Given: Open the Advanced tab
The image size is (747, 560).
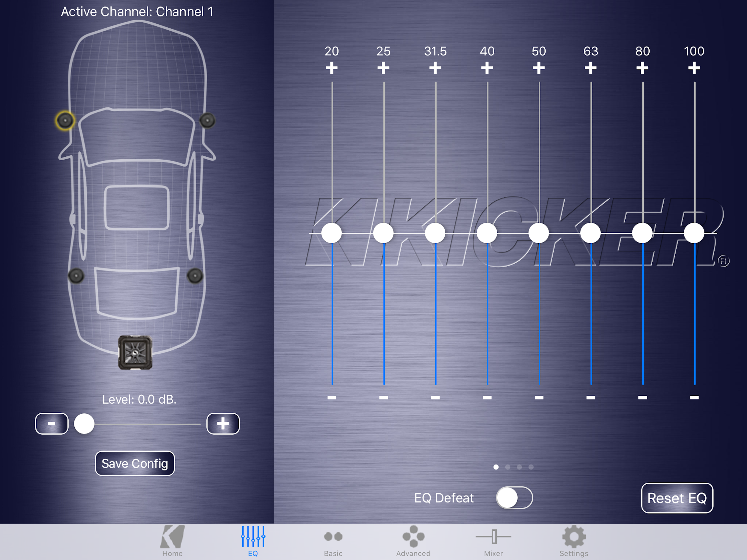Looking at the screenshot, I should 413,540.
